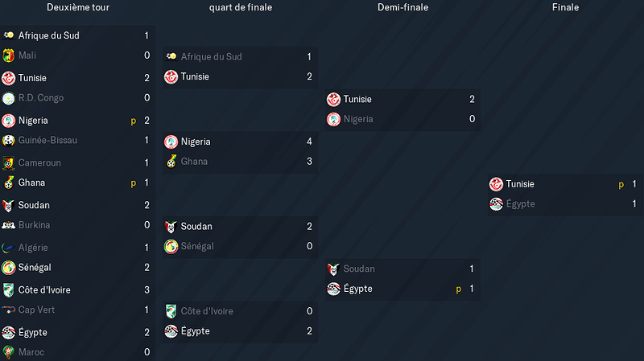
Task: Click the Burkina team crest icon
Action: point(8,225)
